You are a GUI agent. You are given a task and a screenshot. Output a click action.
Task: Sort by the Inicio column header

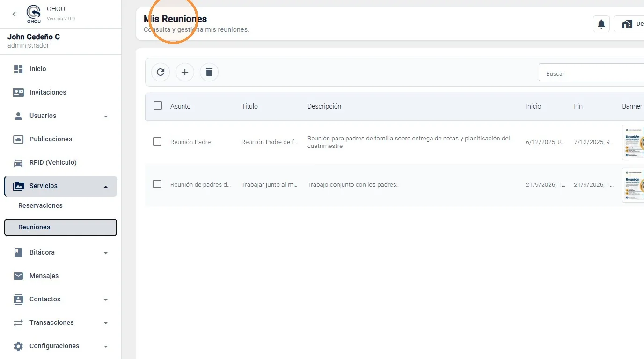pyautogui.click(x=534, y=106)
